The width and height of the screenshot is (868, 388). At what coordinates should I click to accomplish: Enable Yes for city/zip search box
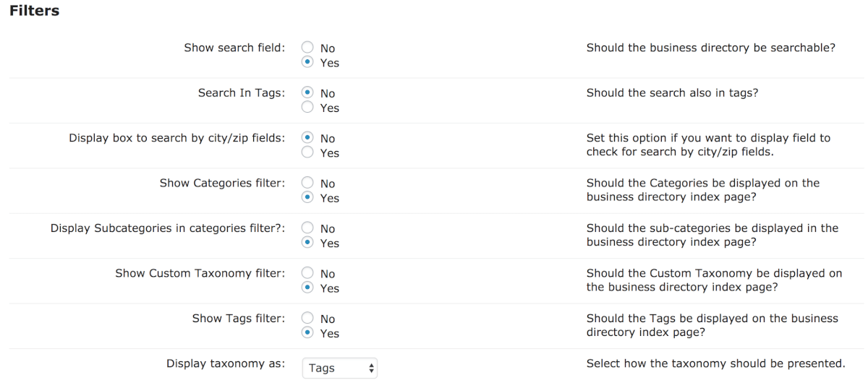pos(307,152)
